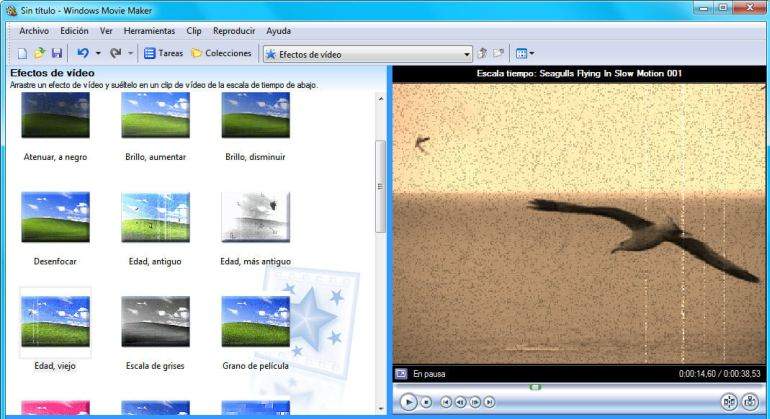Click the Open Project folder icon
Viewport: 770px width, 419px height.
coord(39,53)
